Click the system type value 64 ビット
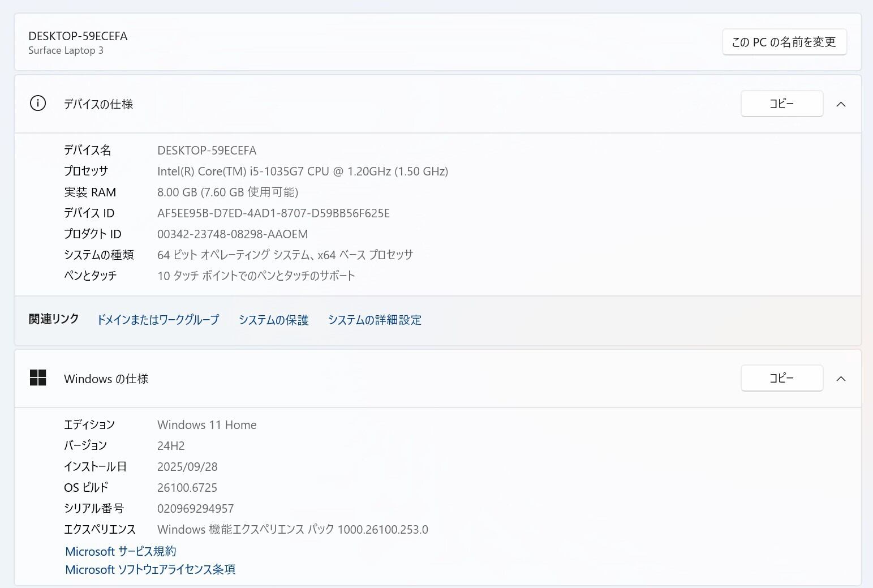This screenshot has height=588, width=873. 285,255
